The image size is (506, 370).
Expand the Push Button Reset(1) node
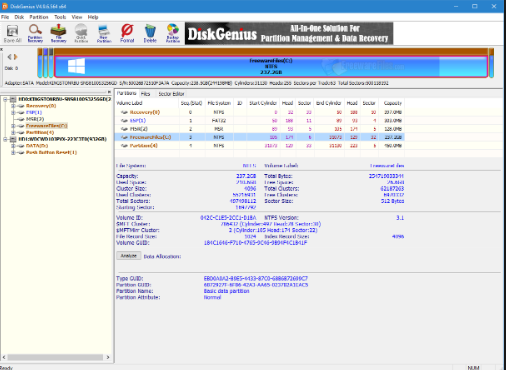pyautogui.click(x=13, y=152)
